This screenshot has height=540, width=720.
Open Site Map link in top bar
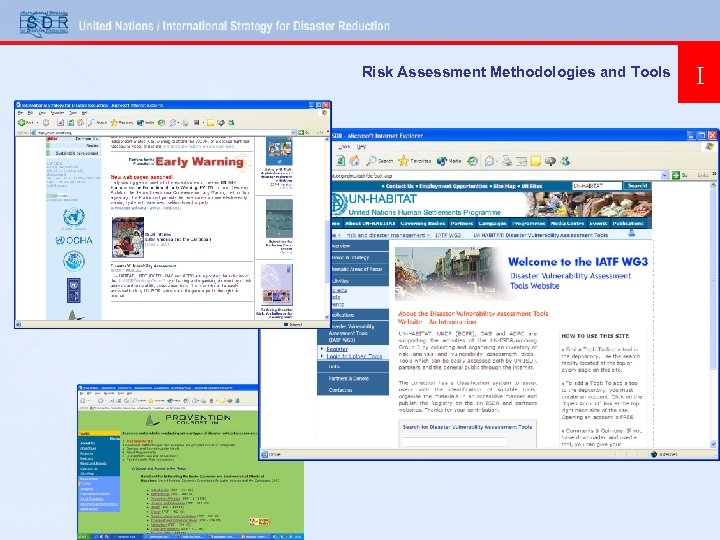504,186
